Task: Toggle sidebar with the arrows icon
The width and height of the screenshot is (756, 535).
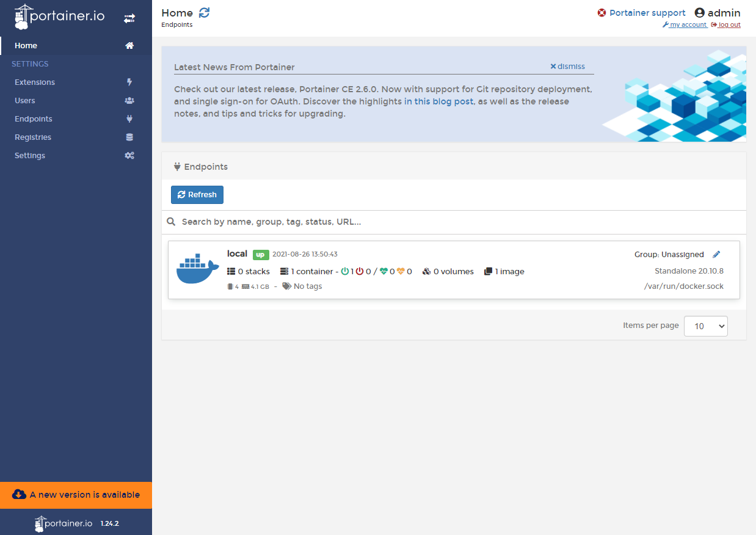Action: pos(129,19)
